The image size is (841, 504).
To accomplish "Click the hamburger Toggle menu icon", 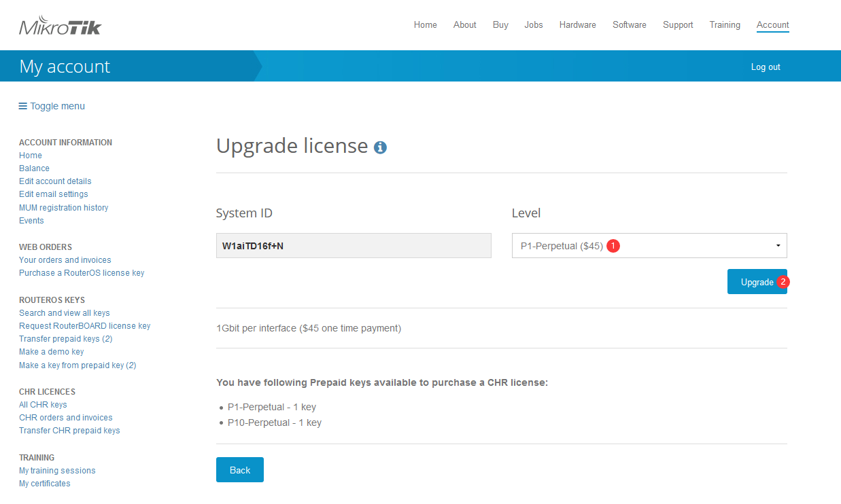I will 23,106.
